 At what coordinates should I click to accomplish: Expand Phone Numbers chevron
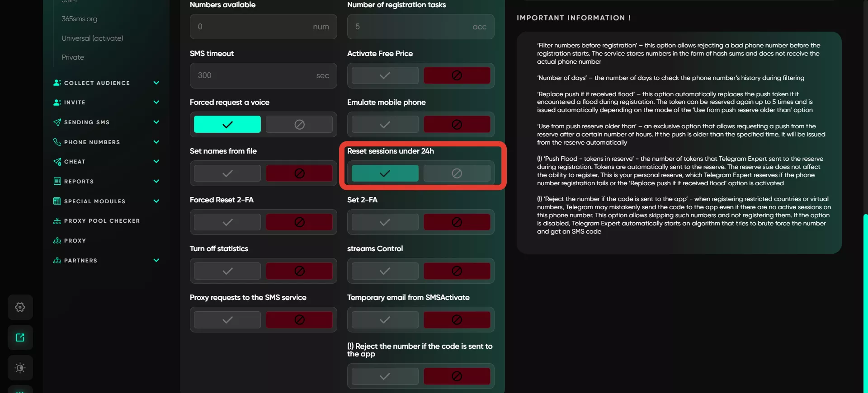click(x=156, y=142)
